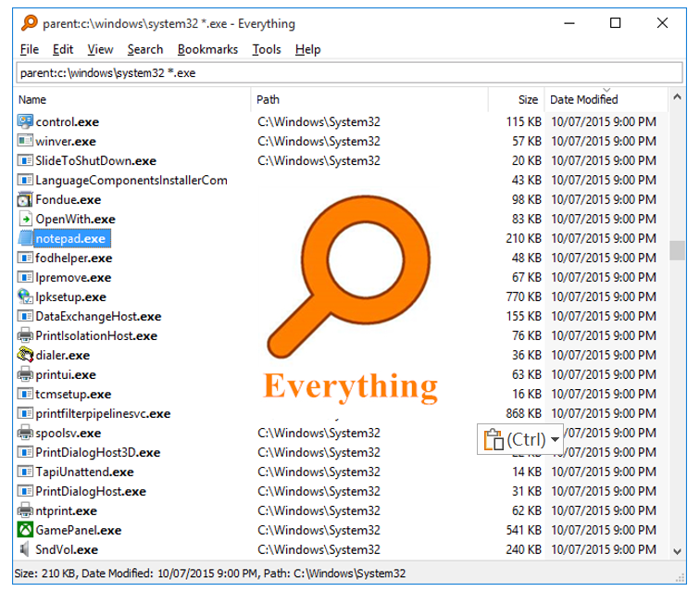The image size is (700, 592).
Task: Click the scroll up arrow
Action: pos(677,97)
